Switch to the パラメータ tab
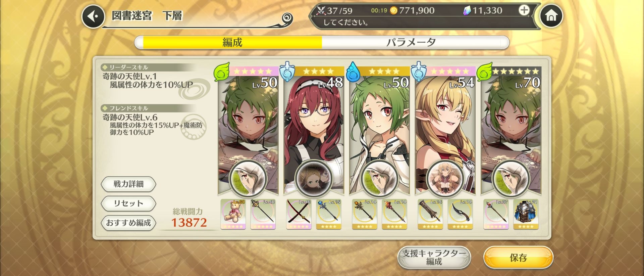The image size is (644, 276). click(x=411, y=42)
